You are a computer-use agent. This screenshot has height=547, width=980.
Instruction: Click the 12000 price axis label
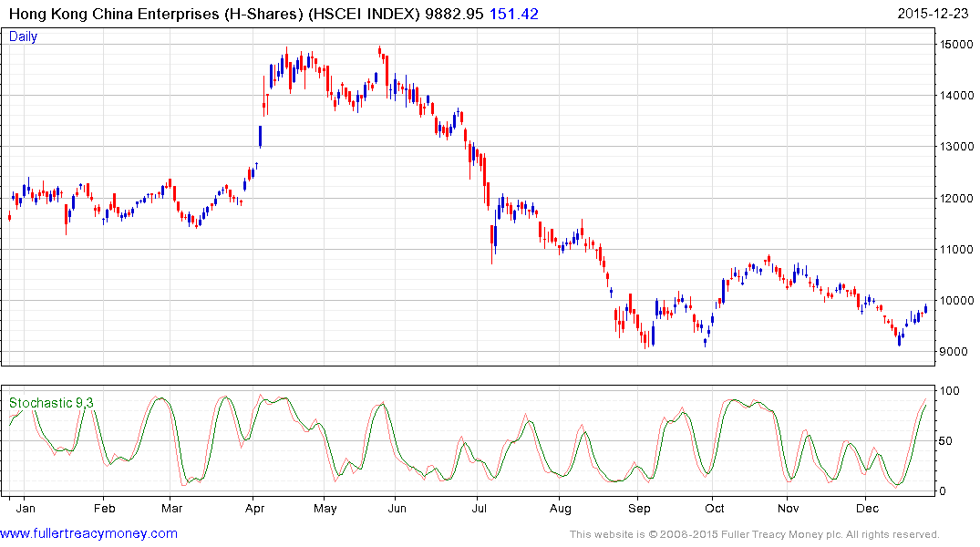(956, 198)
